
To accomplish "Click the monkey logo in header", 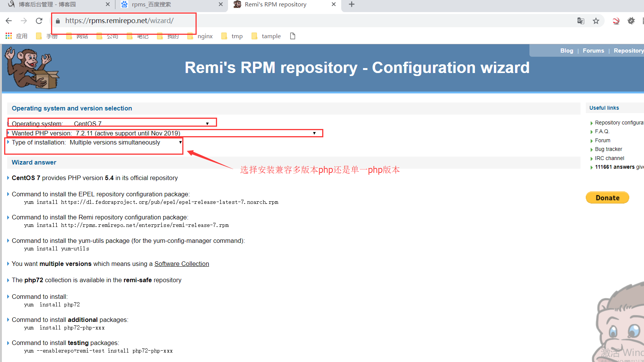I will [32, 68].
